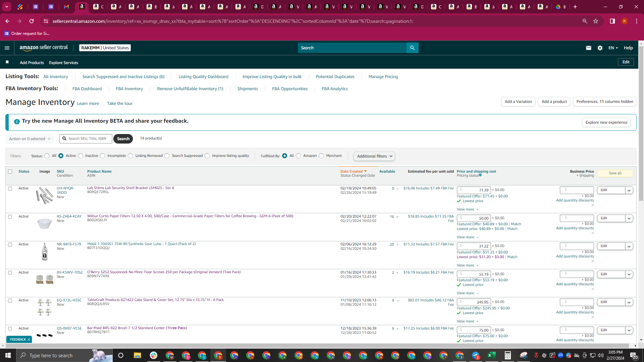Reload the page with browser refresh icon
Image resolution: width=644 pixels, height=362 pixels.
pos(32,21)
